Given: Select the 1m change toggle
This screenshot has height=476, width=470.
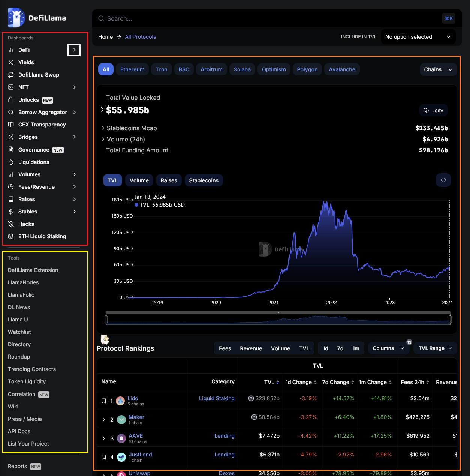Looking at the screenshot, I should (x=356, y=348).
